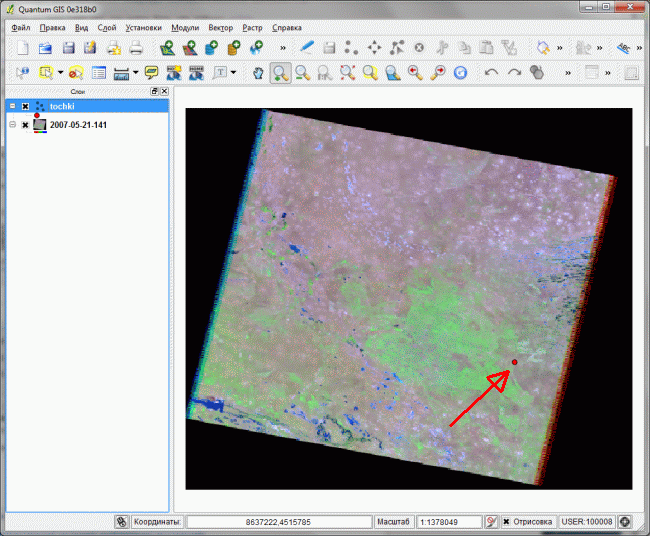Open the Растр menu
Image resolution: width=650 pixels, height=536 pixels.
(252, 28)
